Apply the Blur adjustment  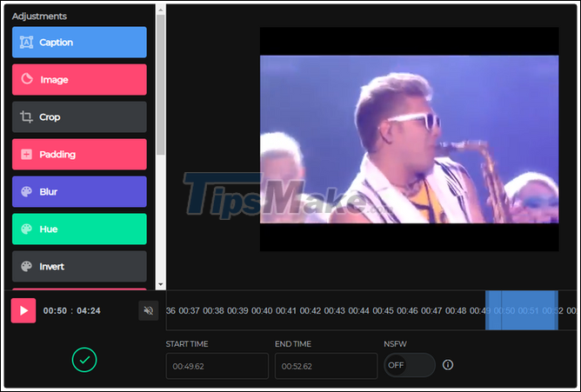point(79,192)
